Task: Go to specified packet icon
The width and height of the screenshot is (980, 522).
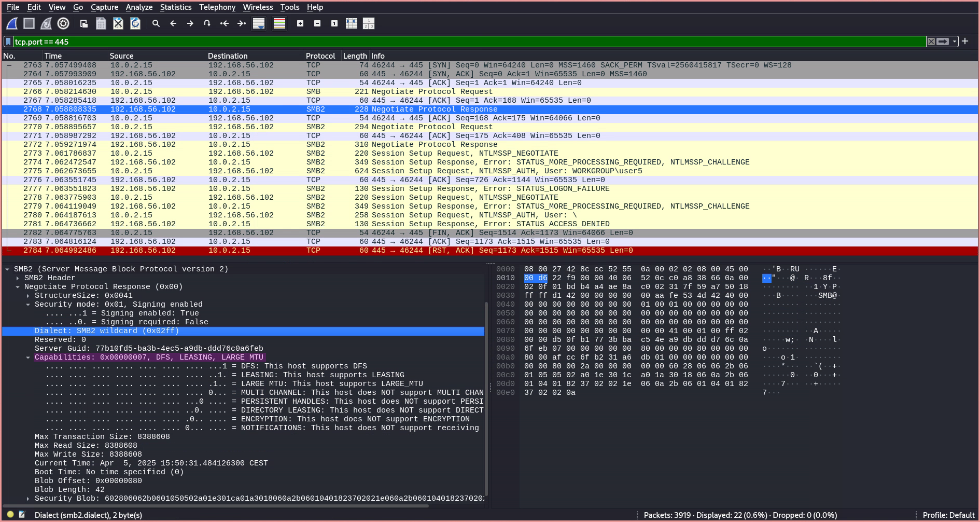Action: 207,23
